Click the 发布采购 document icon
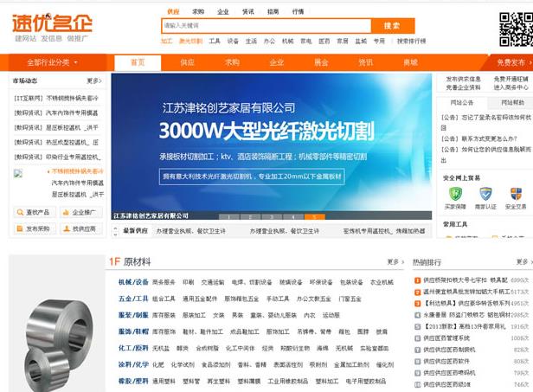The height and width of the screenshot is (392, 533). [x=20, y=228]
